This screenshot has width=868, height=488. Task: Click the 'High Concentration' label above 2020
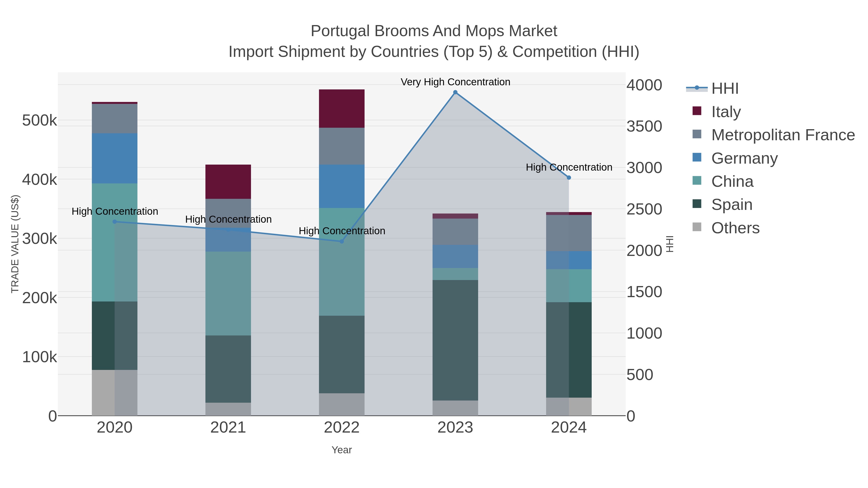(x=115, y=211)
